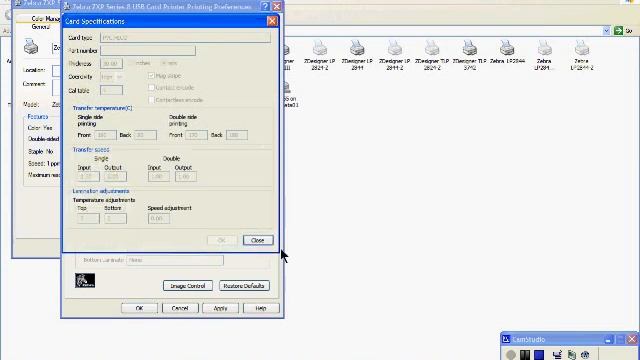
Task: Switch to the General tab
Action: (x=40, y=27)
